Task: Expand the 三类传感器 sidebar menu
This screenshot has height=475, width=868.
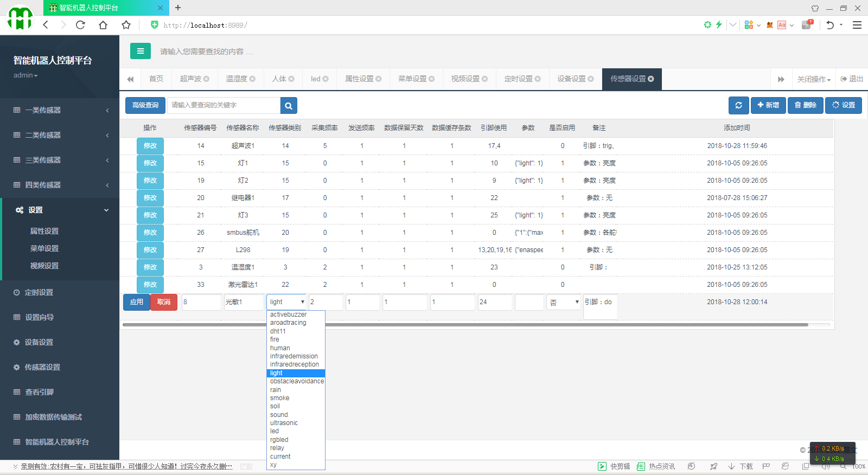Action: click(x=60, y=160)
